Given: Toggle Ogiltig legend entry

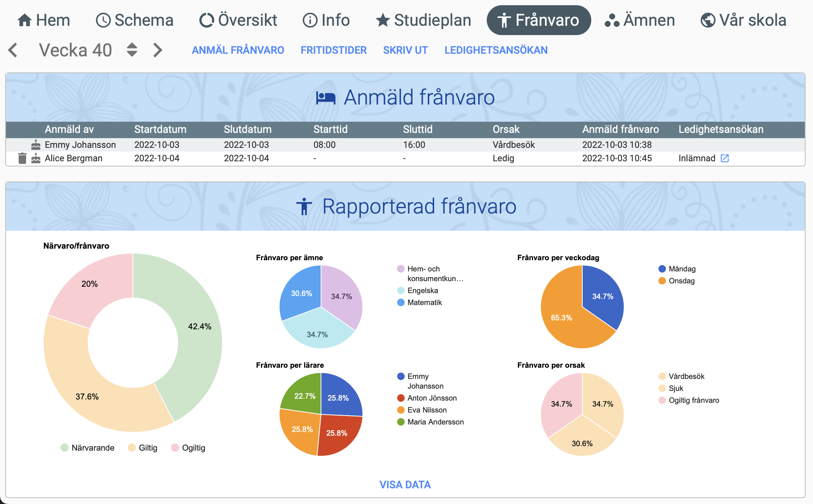Looking at the screenshot, I should (x=188, y=448).
